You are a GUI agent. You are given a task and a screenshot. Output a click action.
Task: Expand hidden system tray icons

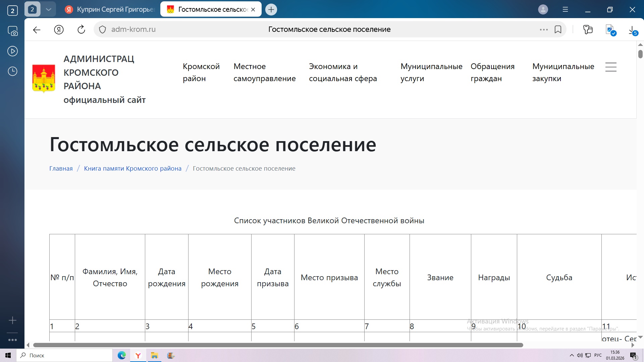[572, 355]
